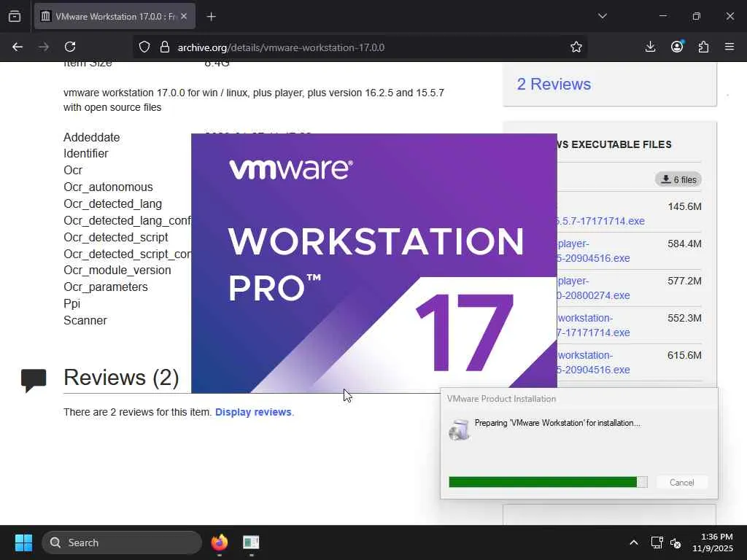
Task: Open the Windows Start menu
Action: click(x=23, y=542)
